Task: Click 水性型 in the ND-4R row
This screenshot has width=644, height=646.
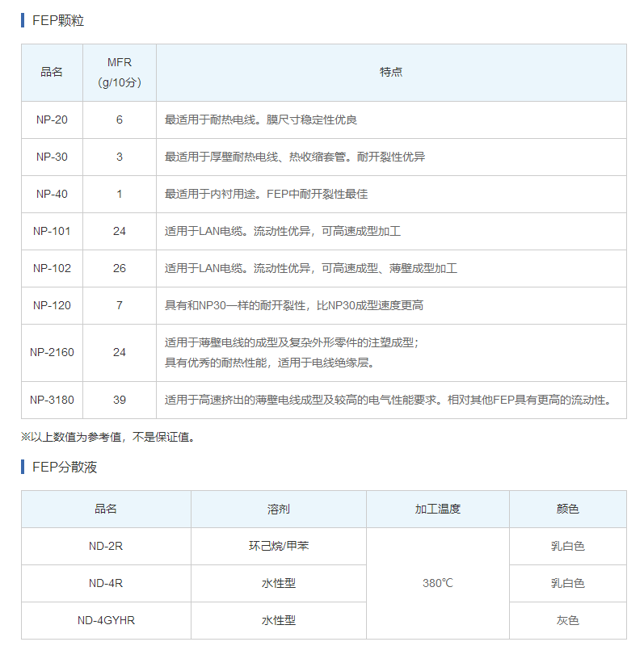Action: [279, 583]
